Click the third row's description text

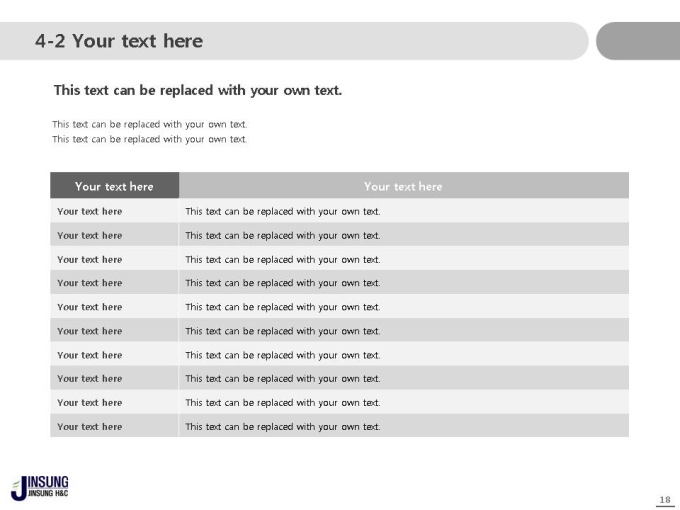pos(283,259)
